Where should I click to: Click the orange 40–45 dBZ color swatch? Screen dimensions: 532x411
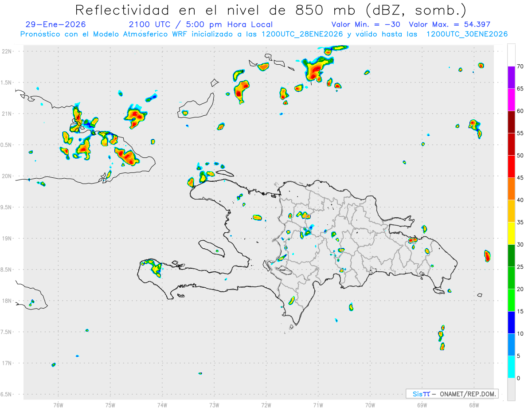[x=511, y=189]
